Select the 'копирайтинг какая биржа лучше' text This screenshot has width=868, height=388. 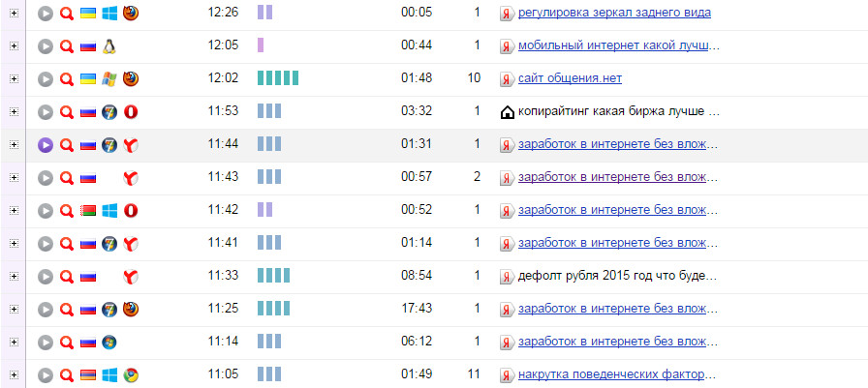(x=610, y=111)
